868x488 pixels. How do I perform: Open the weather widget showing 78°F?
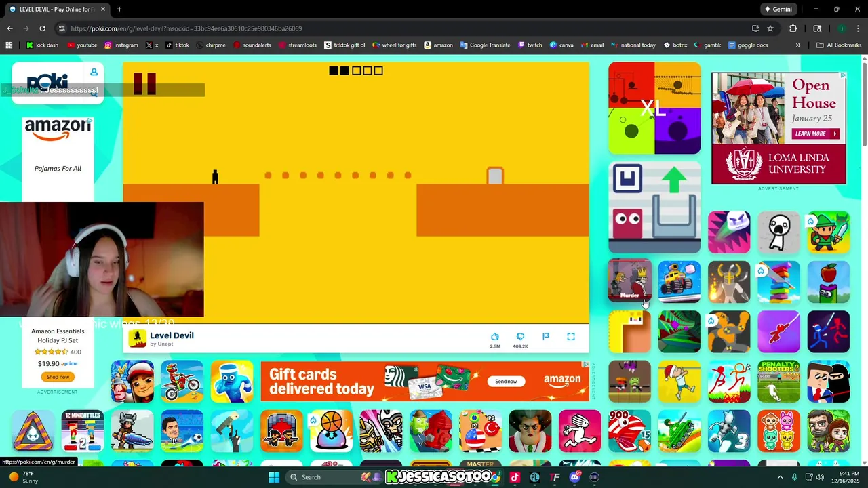click(x=22, y=477)
